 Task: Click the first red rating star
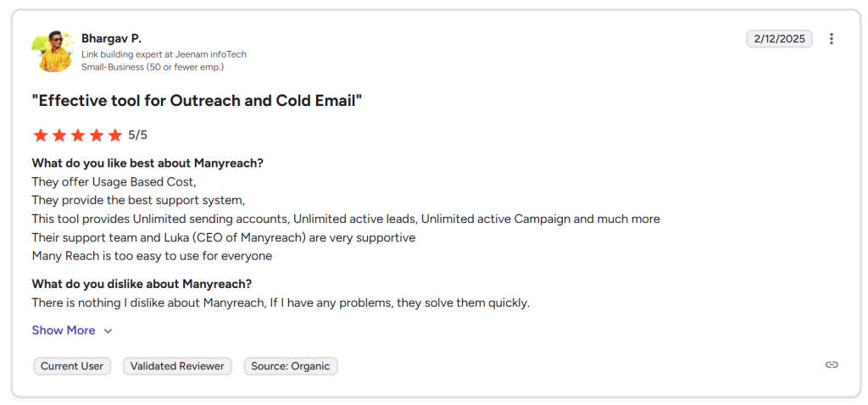[40, 135]
